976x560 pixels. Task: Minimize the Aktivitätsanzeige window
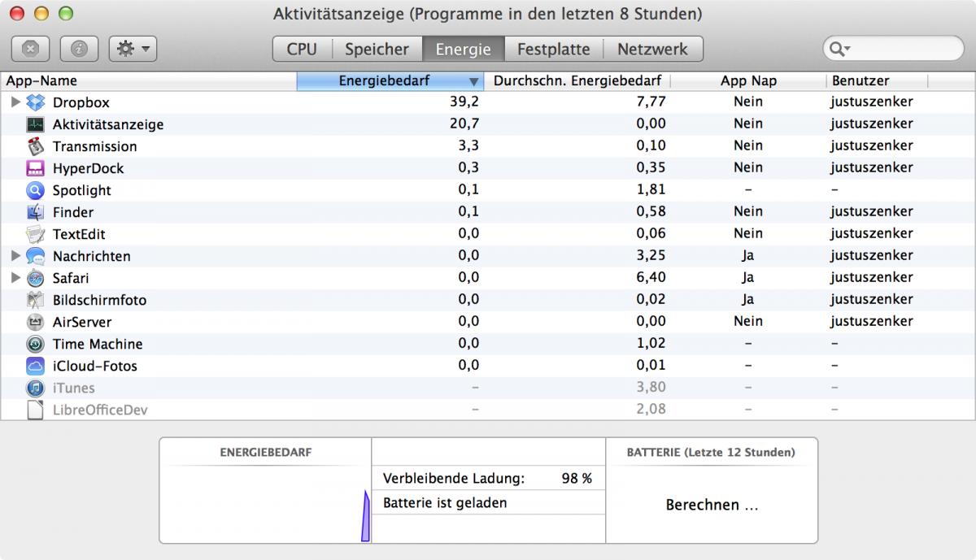point(41,14)
